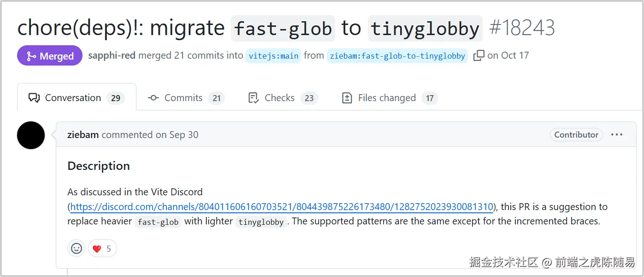Click ziebam's black avatar image

[31, 135]
